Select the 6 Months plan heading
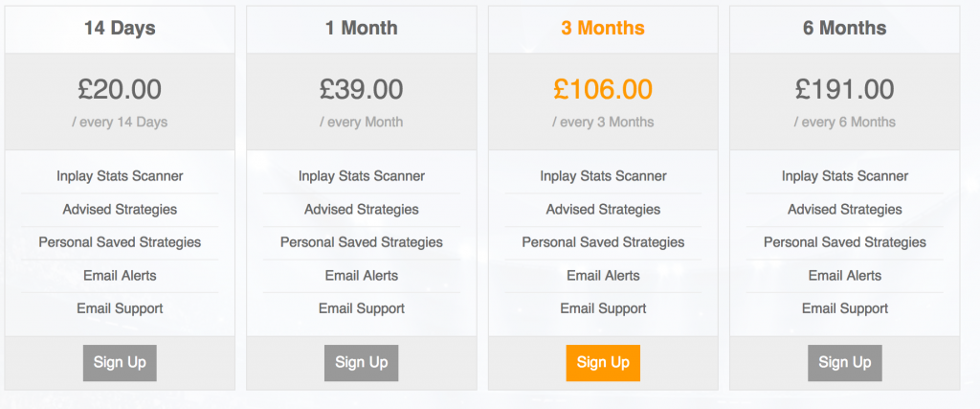Screen dimensions: 980x409 click(845, 28)
